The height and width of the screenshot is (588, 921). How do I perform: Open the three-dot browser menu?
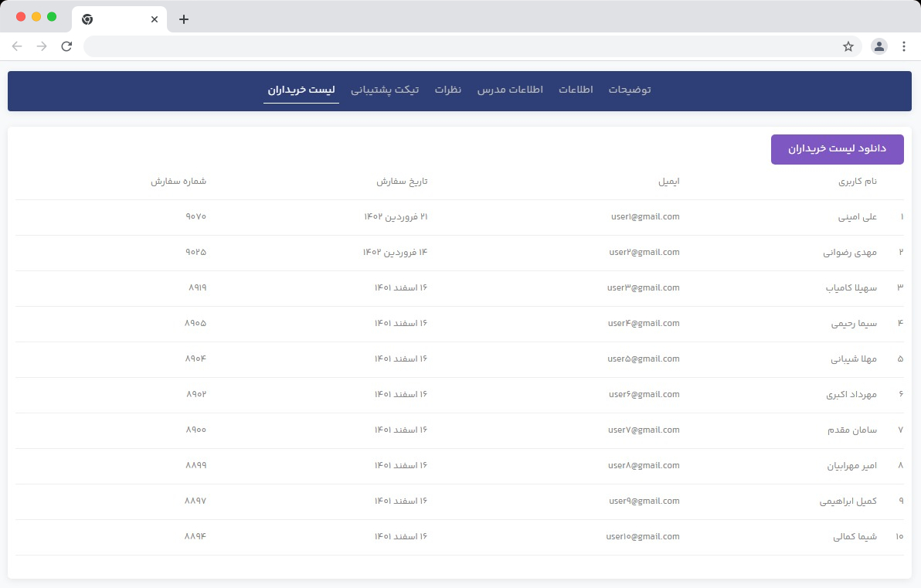tap(904, 46)
